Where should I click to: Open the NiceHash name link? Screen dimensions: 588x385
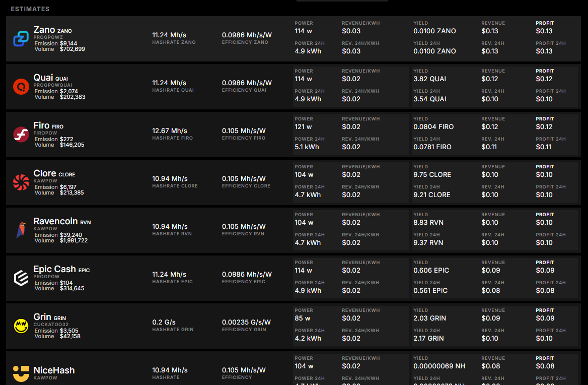pos(54,370)
